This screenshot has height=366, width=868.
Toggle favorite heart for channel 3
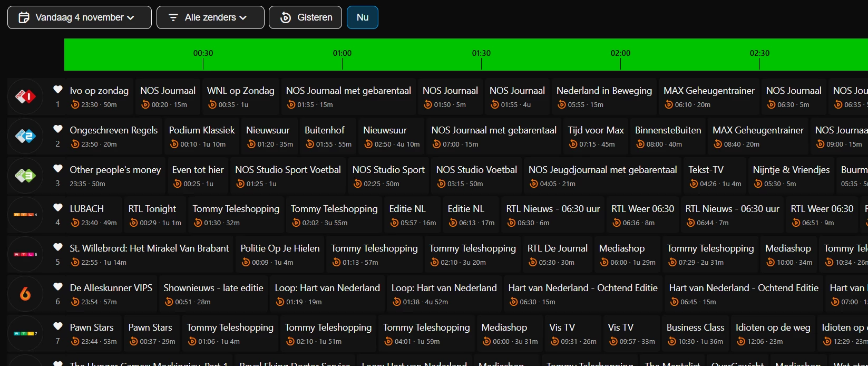[58, 169]
